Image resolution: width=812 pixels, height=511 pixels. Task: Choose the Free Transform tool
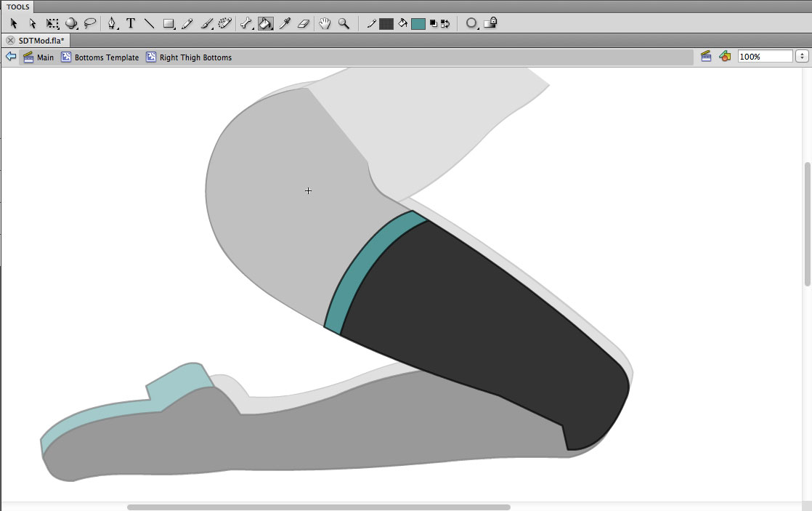52,23
